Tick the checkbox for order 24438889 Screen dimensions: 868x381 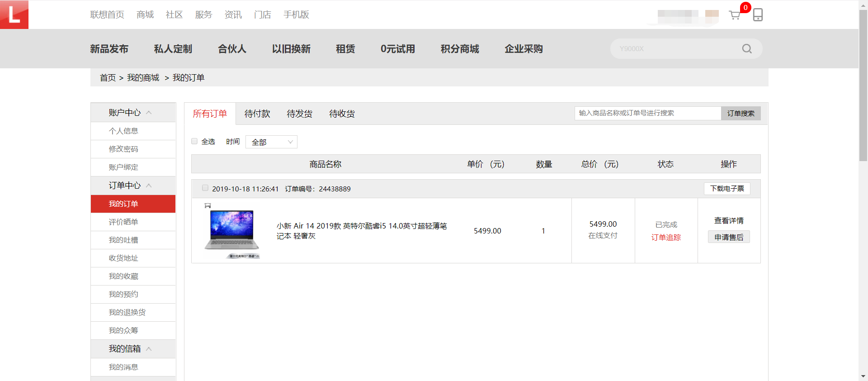[205, 188]
